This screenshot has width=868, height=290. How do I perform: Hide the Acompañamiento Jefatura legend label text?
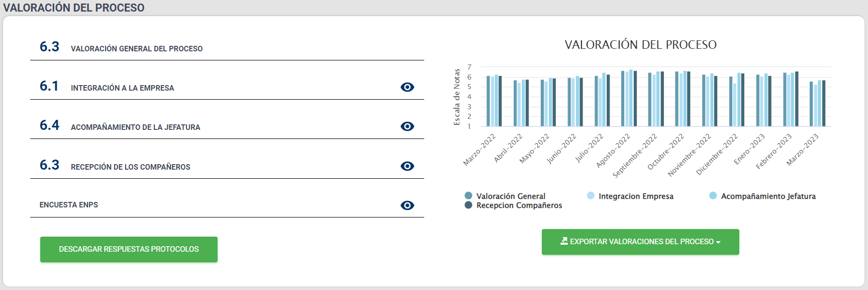[768, 196]
